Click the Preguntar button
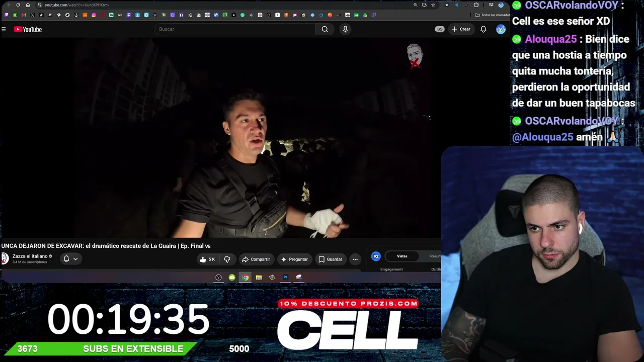 click(294, 259)
